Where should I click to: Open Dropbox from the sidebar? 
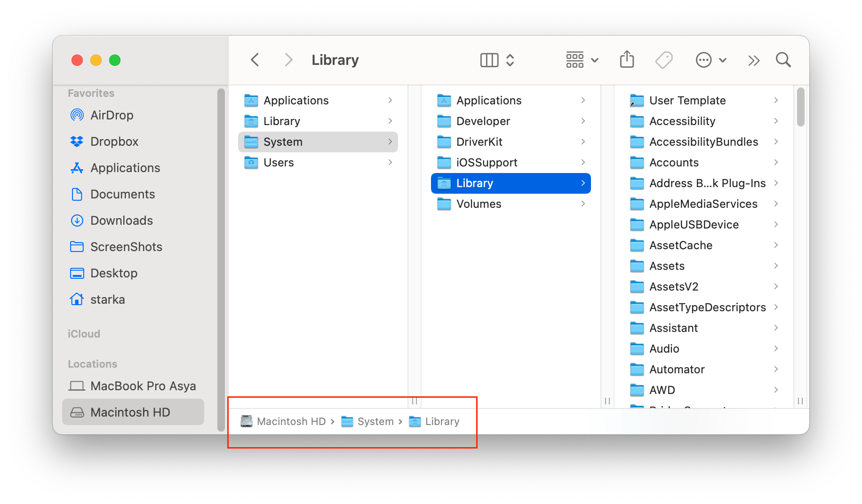pos(114,141)
